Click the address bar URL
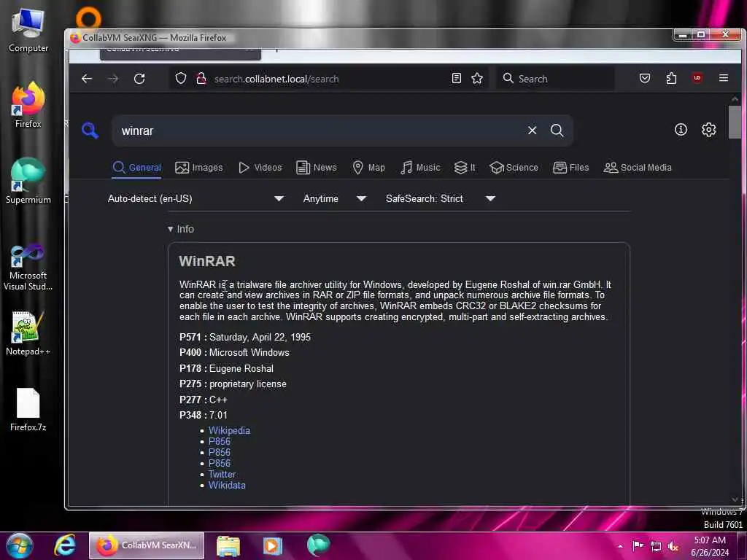The height and width of the screenshot is (560, 747). tap(276, 79)
